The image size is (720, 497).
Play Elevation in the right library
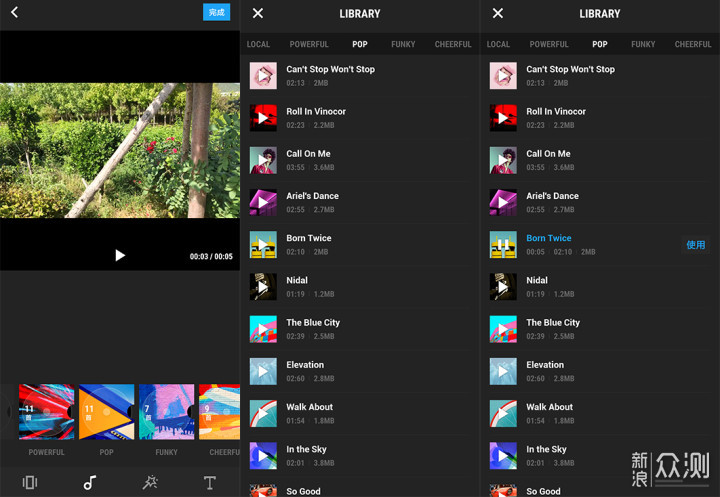pos(503,371)
